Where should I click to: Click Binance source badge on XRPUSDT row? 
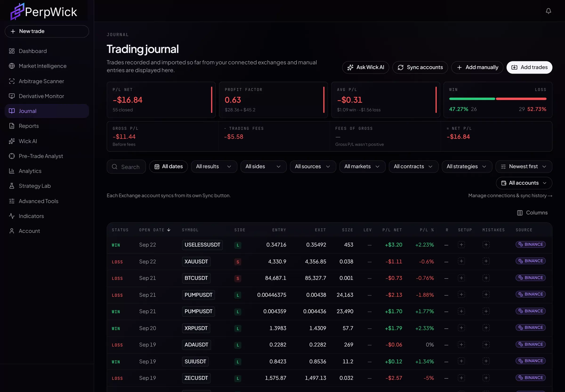[531, 327]
